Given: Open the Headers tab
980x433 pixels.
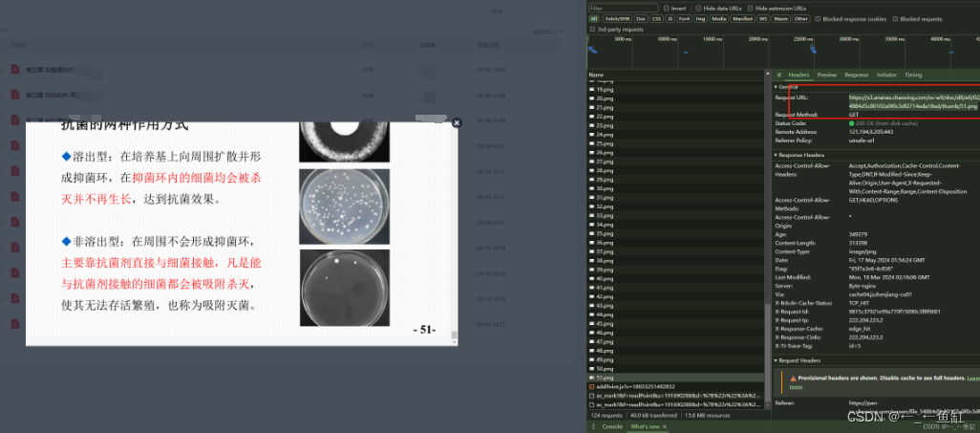Looking at the screenshot, I should point(799,76).
